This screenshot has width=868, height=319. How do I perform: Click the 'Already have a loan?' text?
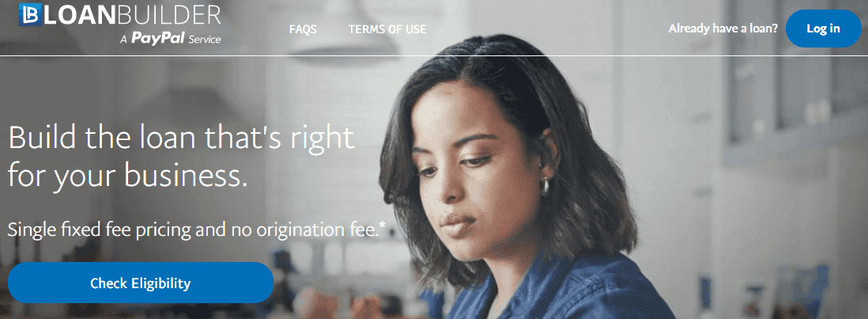723,28
